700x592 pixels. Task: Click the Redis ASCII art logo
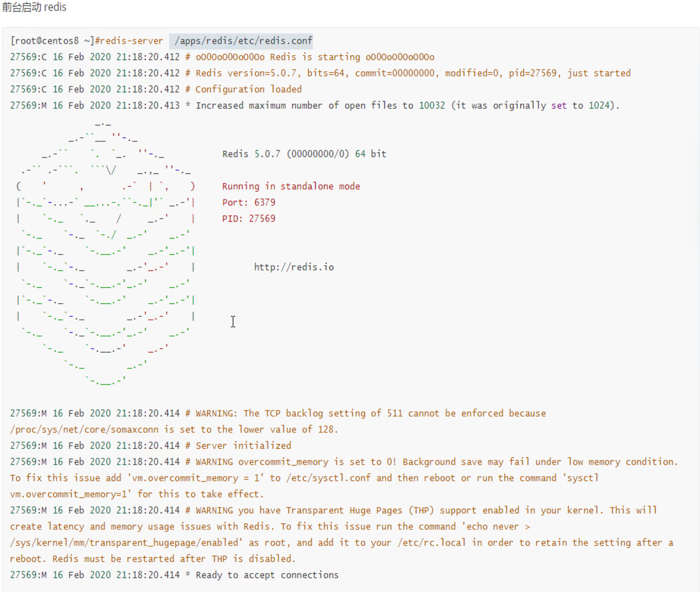[106, 252]
